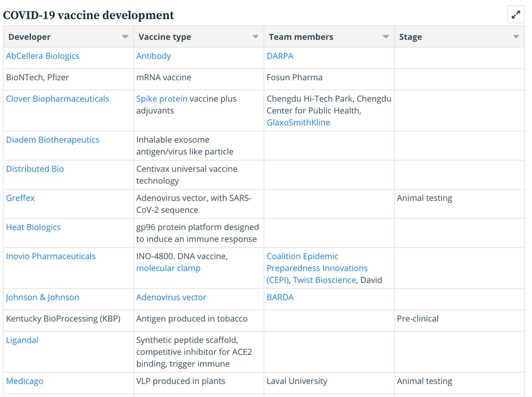
Task: Select the VLP produced in plants cell
Action: 199,383
